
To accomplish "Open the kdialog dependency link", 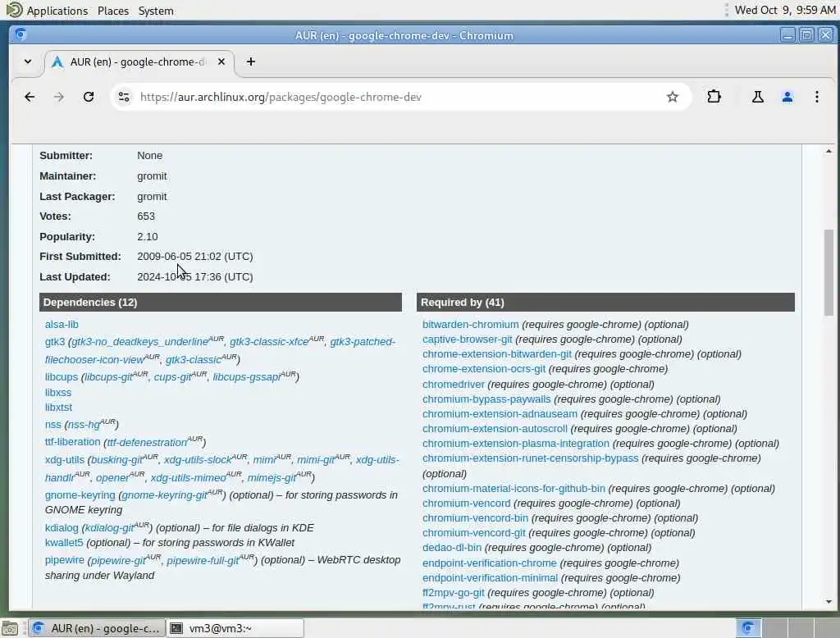I will click(x=62, y=528).
